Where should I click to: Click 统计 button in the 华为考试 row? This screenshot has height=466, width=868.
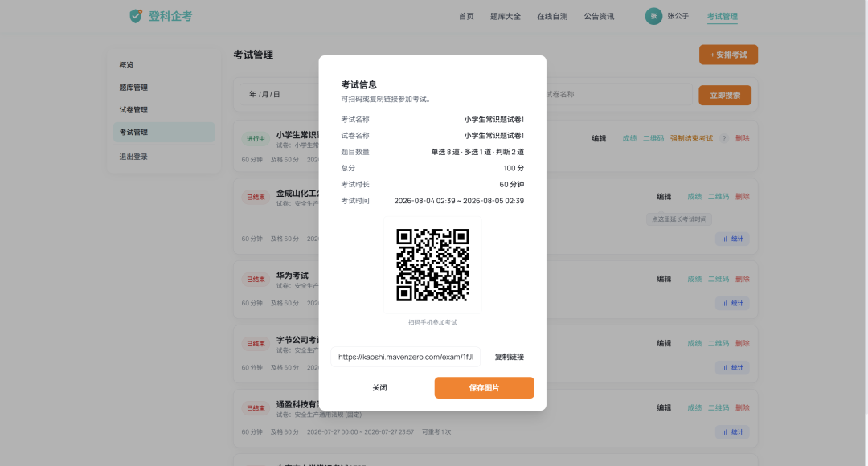(x=732, y=303)
